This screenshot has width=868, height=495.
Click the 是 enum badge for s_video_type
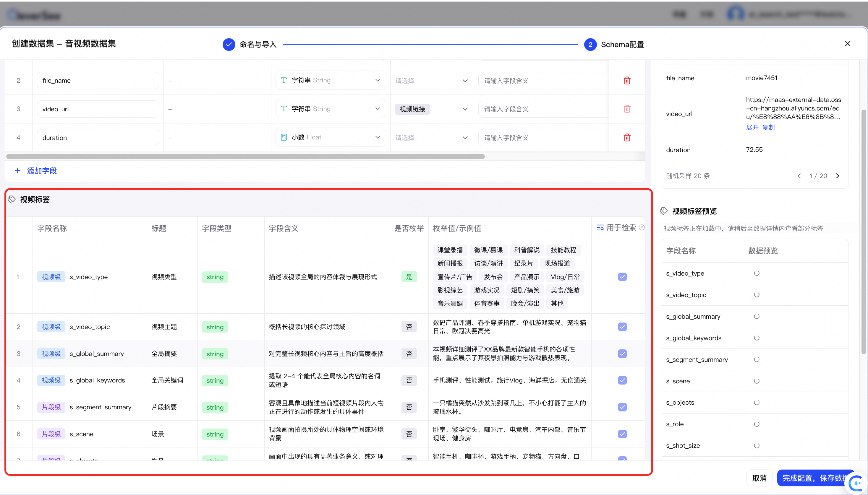[409, 277]
